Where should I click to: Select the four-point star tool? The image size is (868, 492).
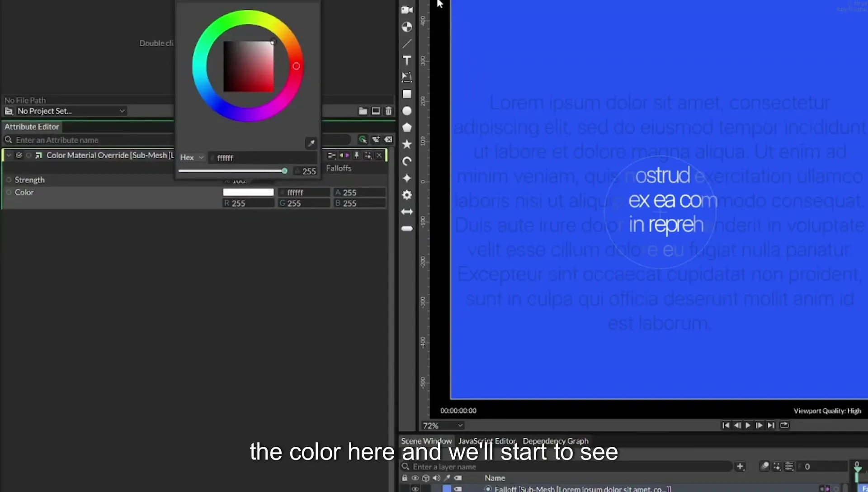(x=407, y=178)
